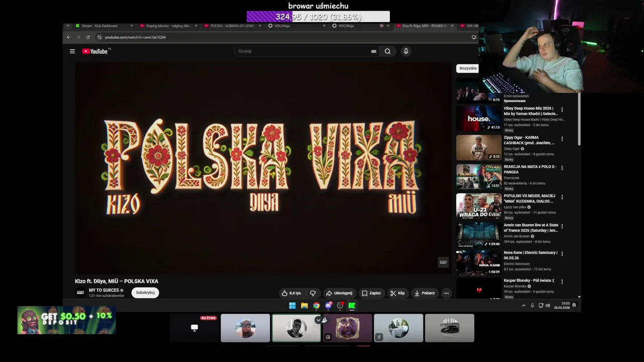Open Google Chrome from the taskbar
Viewport: 644px width, 362px height.
(x=316, y=306)
